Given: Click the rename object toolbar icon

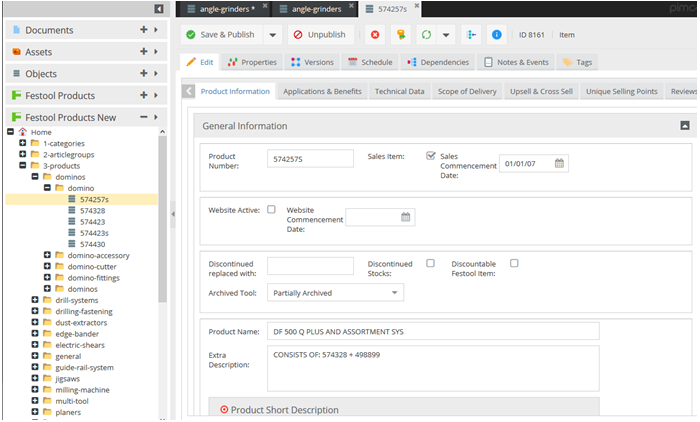Looking at the screenshot, I should 401,35.
